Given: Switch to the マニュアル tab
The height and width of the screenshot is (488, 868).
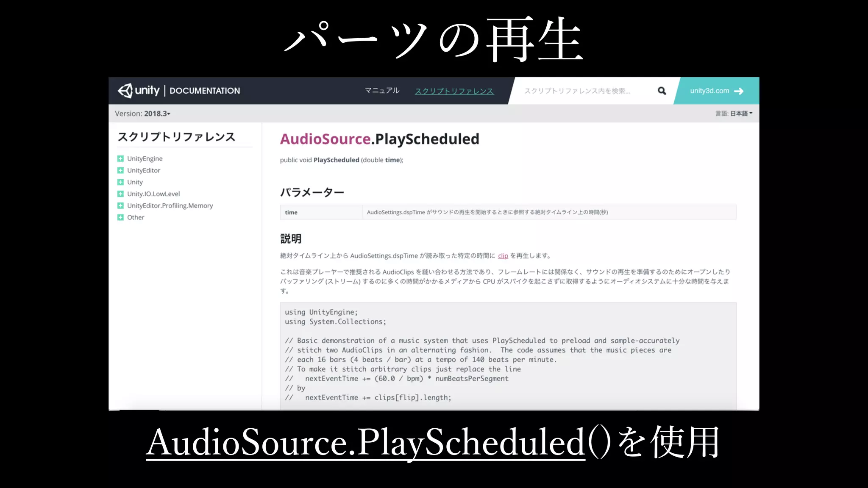Looking at the screenshot, I should click(x=382, y=91).
